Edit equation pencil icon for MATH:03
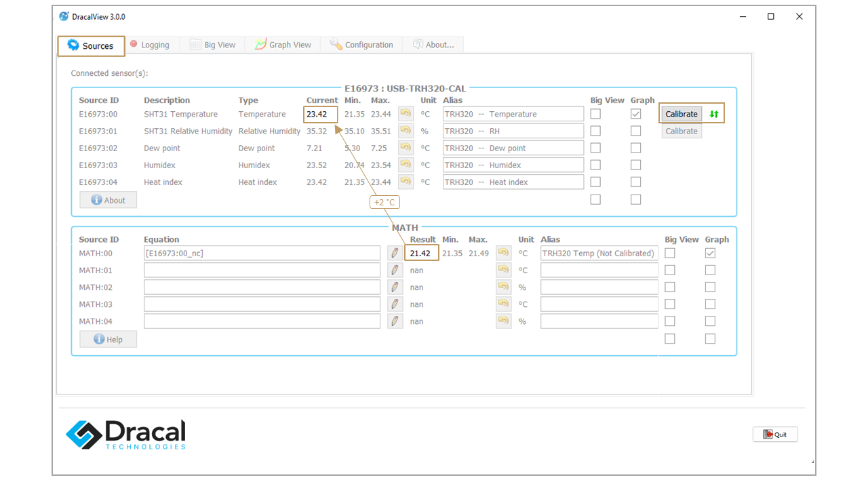Viewport: 868px width, 488px height. [395, 304]
